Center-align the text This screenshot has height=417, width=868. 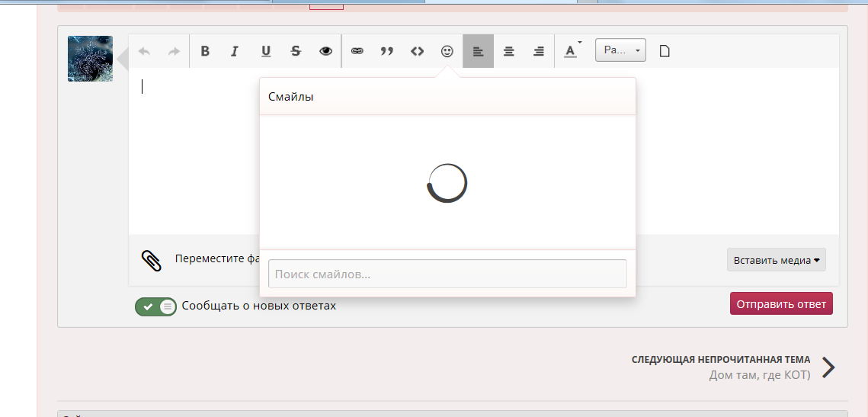click(x=508, y=51)
